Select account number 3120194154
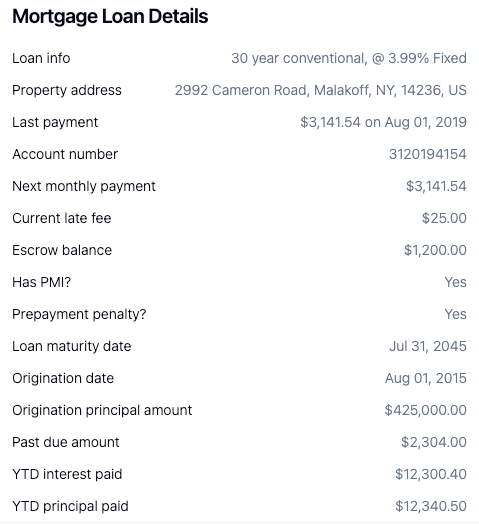The image size is (479, 524). point(428,154)
